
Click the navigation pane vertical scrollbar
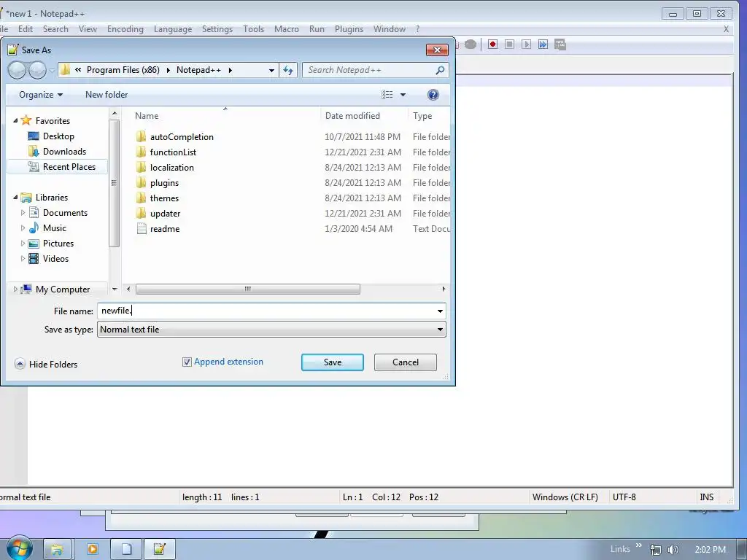114,183
